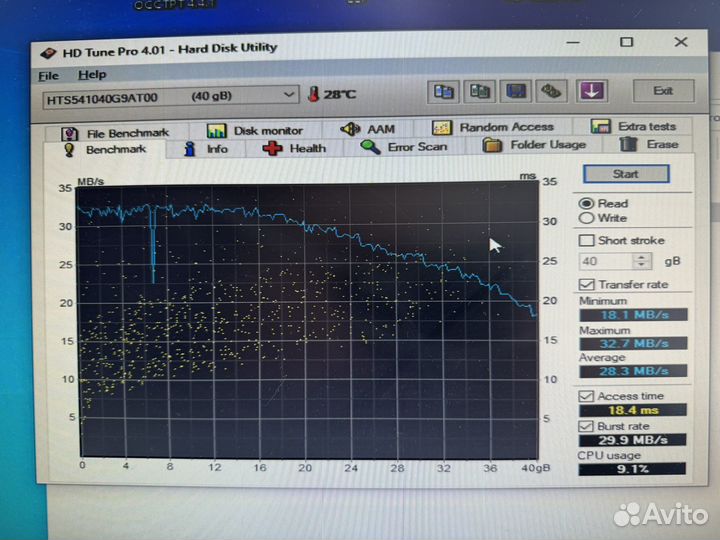The width and height of the screenshot is (720, 540).
Task: Toggle the Transfer rate checkbox
Action: click(x=586, y=285)
